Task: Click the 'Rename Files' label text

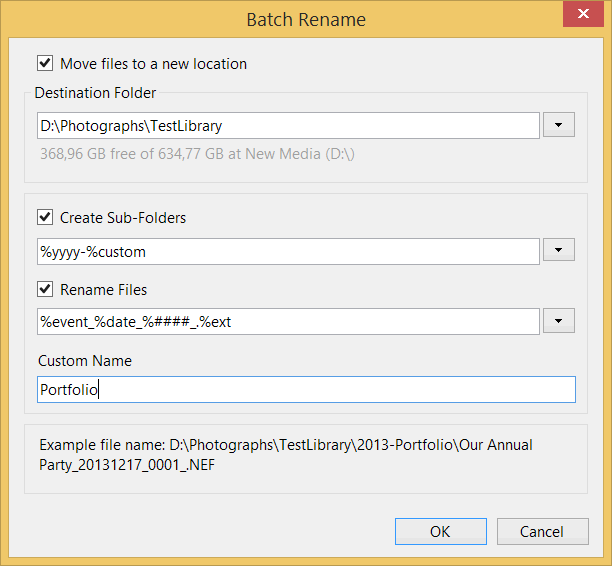Action: pyautogui.click(x=103, y=290)
